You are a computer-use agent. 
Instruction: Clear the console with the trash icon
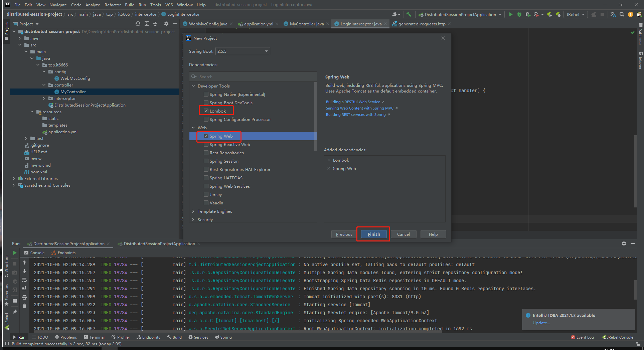[x=24, y=306]
